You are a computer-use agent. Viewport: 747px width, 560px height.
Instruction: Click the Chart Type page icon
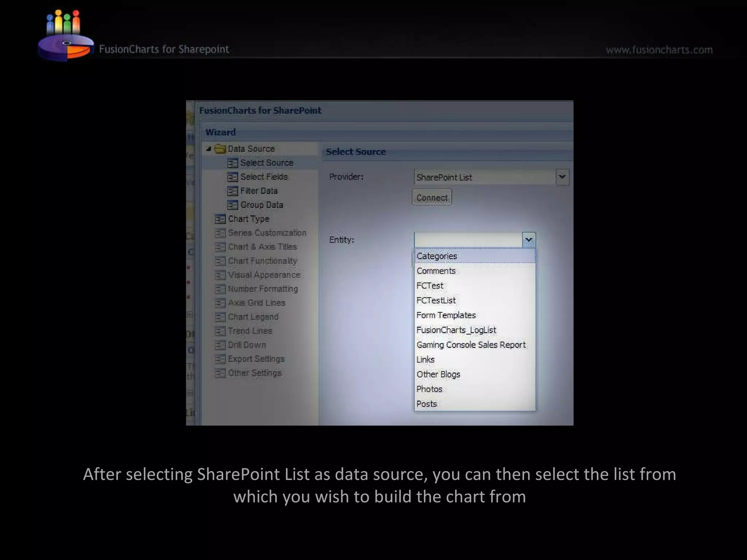coord(220,219)
